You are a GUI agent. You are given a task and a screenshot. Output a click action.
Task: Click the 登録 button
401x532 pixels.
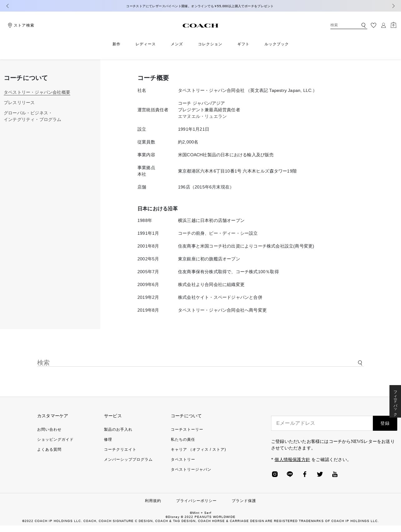pyautogui.click(x=385, y=423)
